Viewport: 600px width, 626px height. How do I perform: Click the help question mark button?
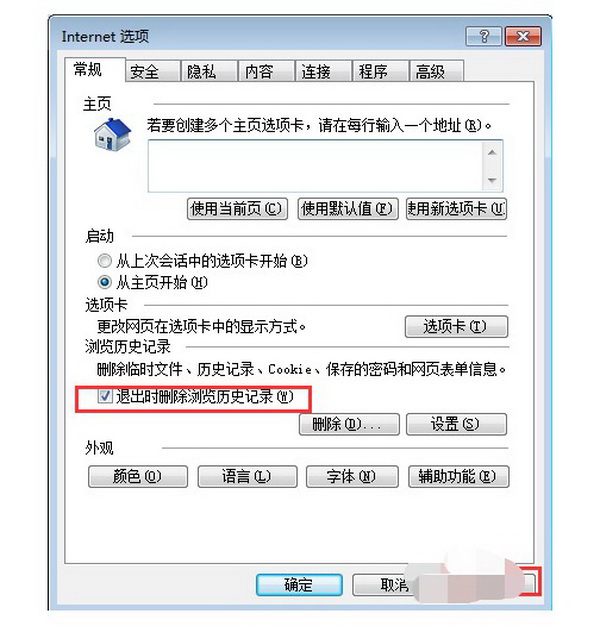click(483, 36)
